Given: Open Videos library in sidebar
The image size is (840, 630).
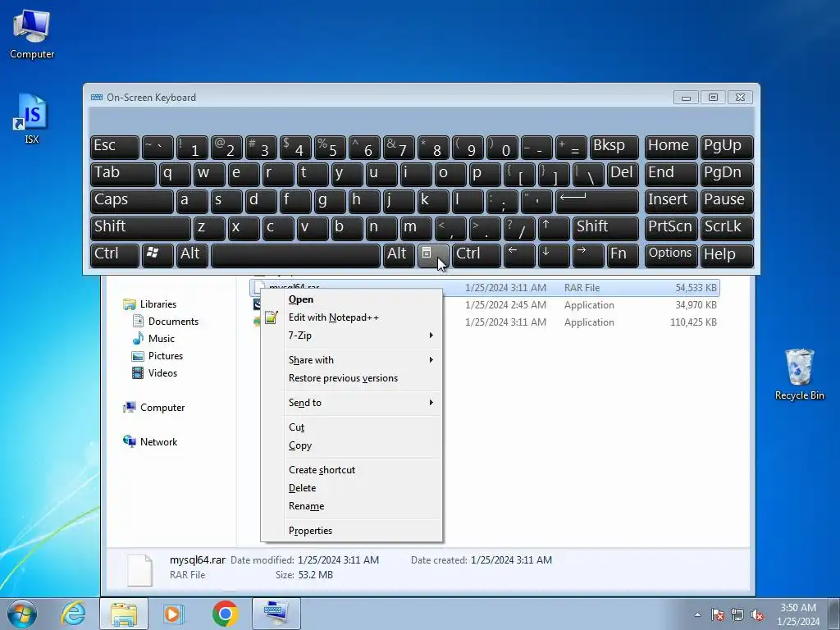Looking at the screenshot, I should pyautogui.click(x=155, y=373).
